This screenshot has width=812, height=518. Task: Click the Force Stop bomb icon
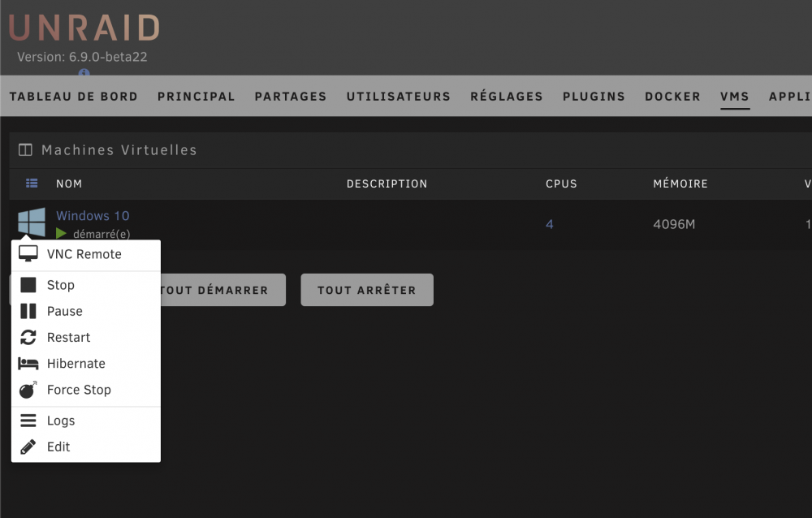[28, 390]
